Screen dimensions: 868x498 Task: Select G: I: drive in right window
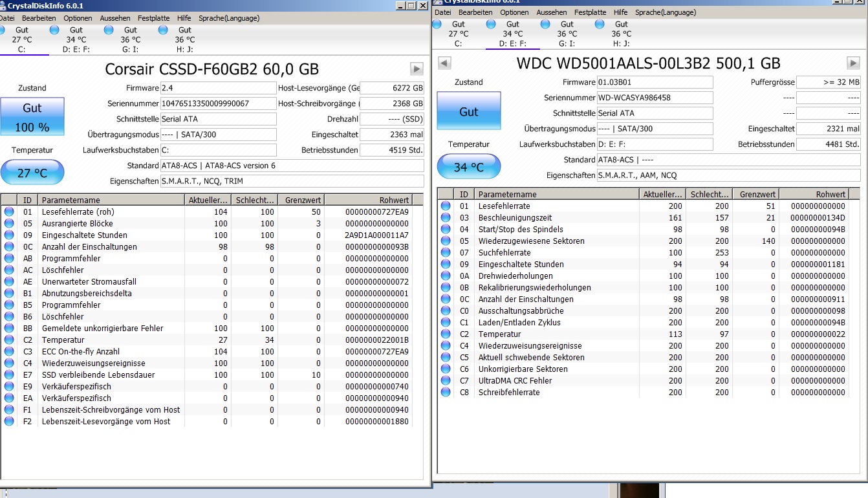coord(567,34)
